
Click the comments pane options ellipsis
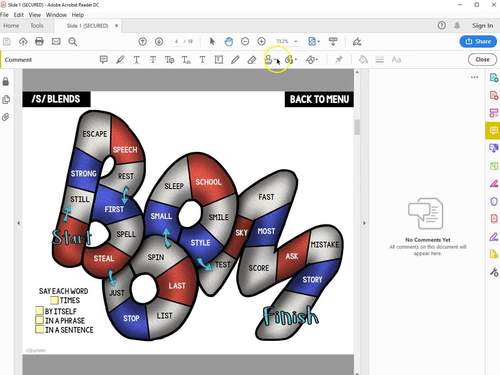coord(474,77)
